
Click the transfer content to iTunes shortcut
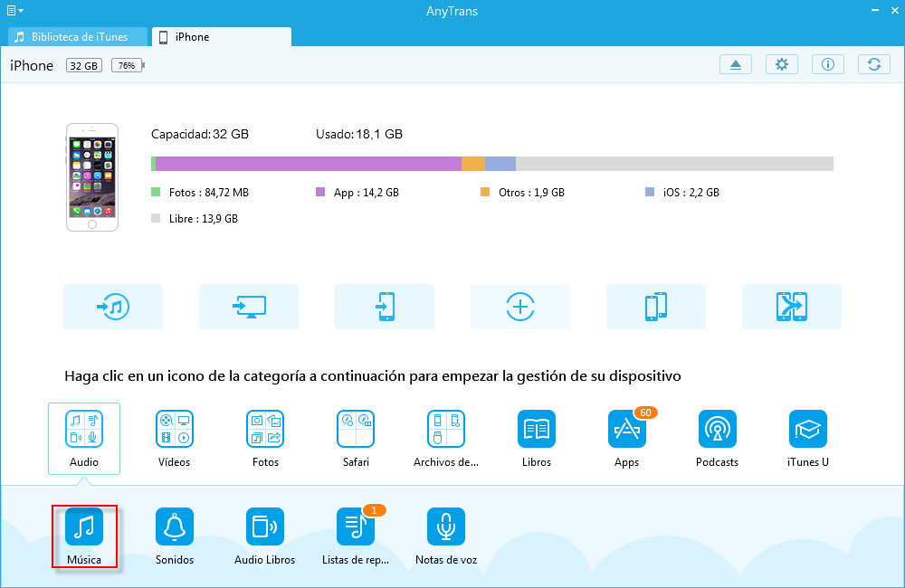(113, 307)
